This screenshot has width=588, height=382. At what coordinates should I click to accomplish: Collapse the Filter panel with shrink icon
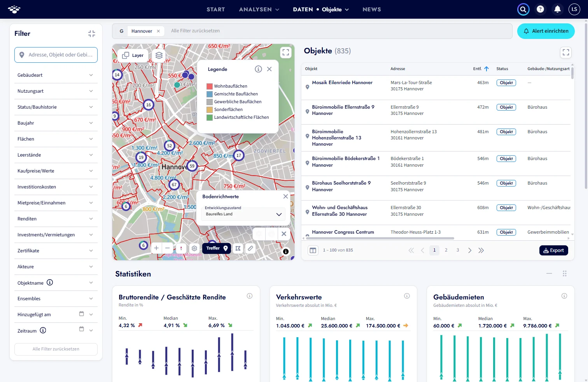tap(92, 34)
